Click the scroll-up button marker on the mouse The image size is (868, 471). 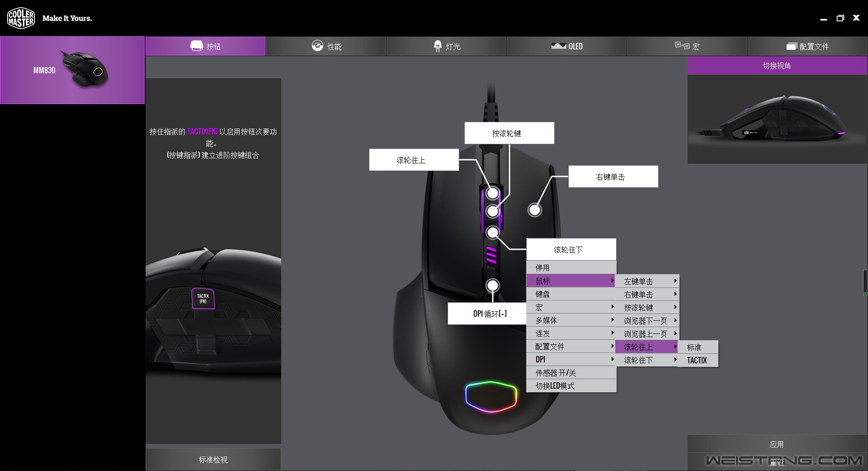(492, 193)
